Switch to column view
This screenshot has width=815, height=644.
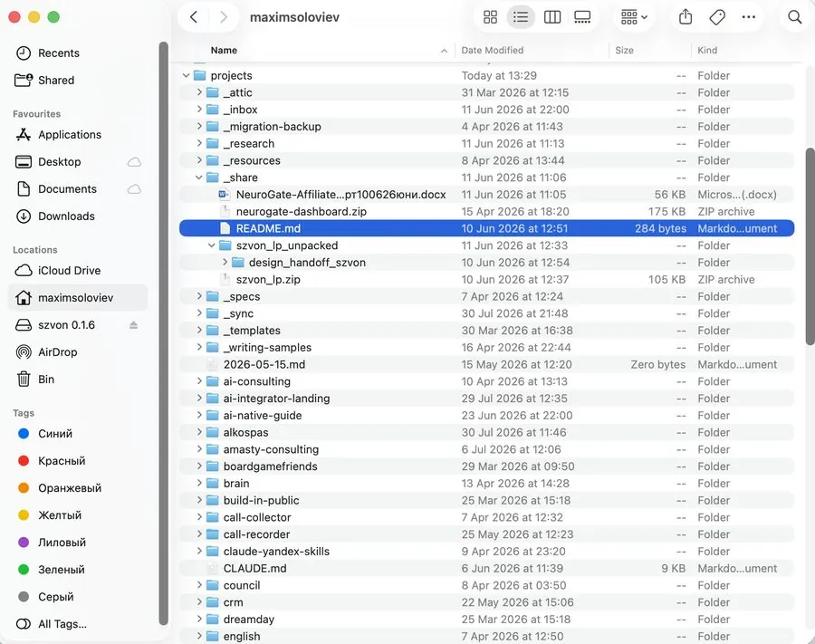pyautogui.click(x=552, y=17)
